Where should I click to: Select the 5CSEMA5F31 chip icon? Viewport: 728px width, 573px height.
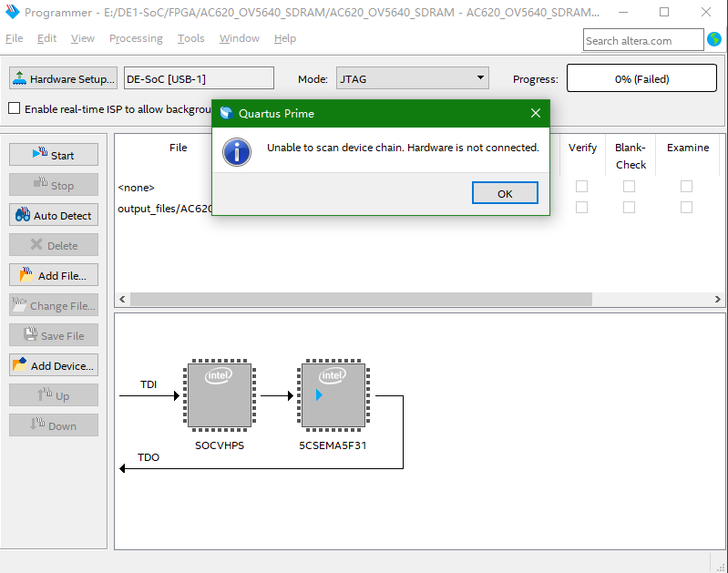pyautogui.click(x=333, y=395)
